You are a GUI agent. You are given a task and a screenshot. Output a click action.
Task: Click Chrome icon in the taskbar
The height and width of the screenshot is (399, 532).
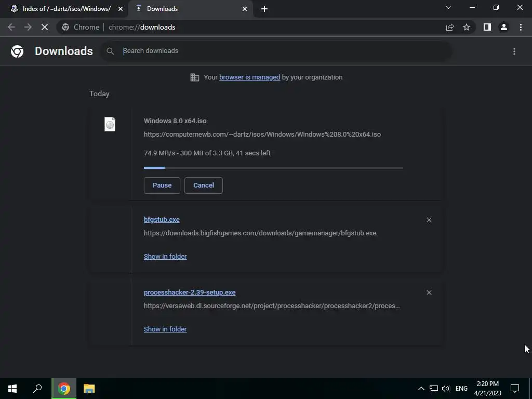64,389
